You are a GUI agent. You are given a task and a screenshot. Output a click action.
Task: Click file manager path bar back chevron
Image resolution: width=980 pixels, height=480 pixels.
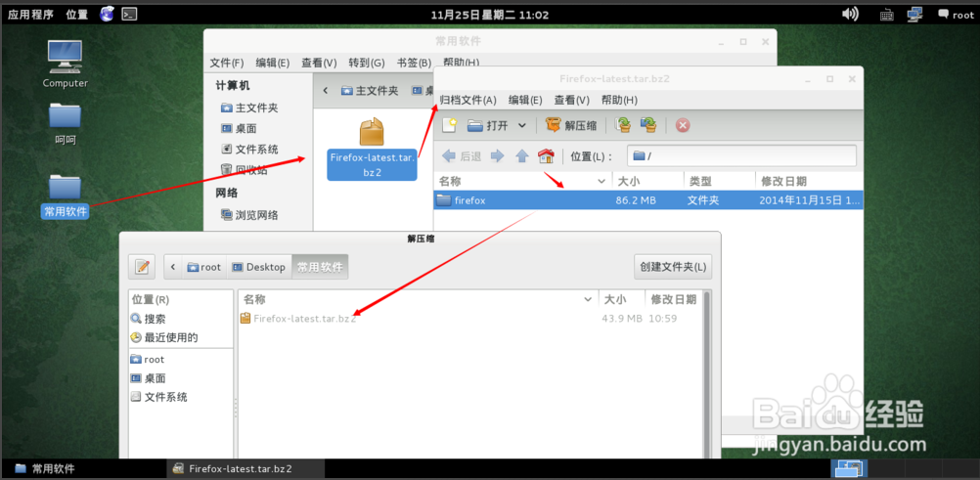pos(326,91)
